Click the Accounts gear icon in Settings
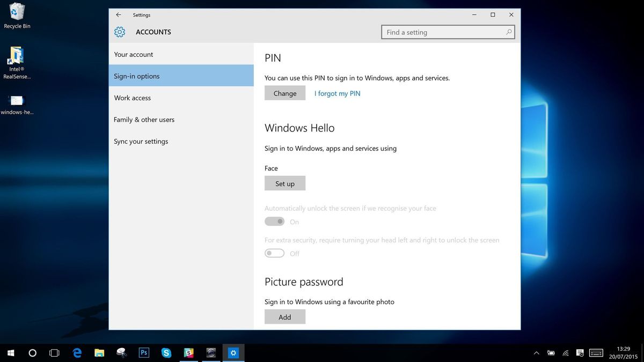Screen dimensions: 644x362 coord(119,32)
